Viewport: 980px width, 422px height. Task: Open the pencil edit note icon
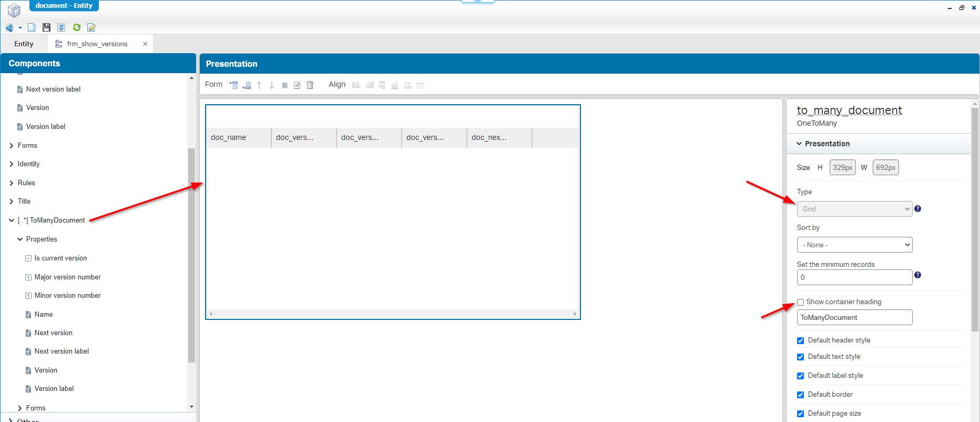(x=91, y=27)
